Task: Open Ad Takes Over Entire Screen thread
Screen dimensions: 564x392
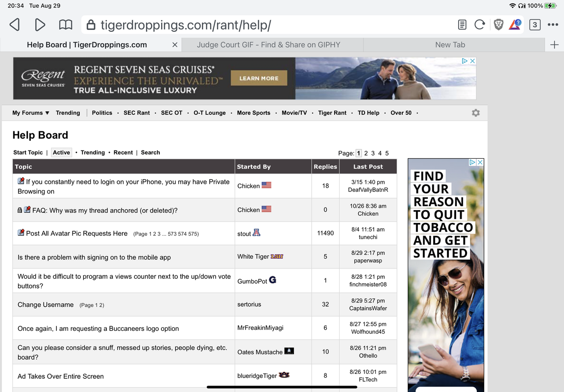Action: pos(60,376)
